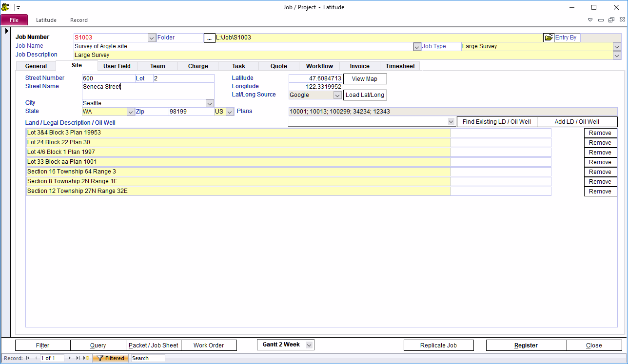628x364 pixels.
Task: Collapse the ribbon with the heart-shaped icon
Action: point(590,20)
